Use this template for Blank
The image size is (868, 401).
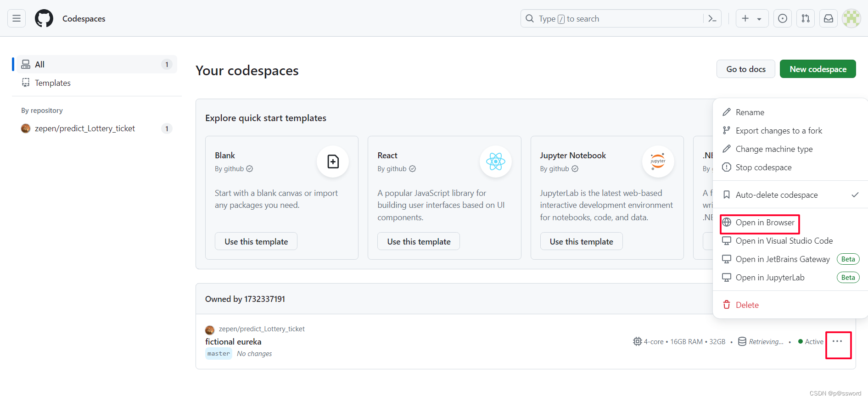[x=256, y=241]
